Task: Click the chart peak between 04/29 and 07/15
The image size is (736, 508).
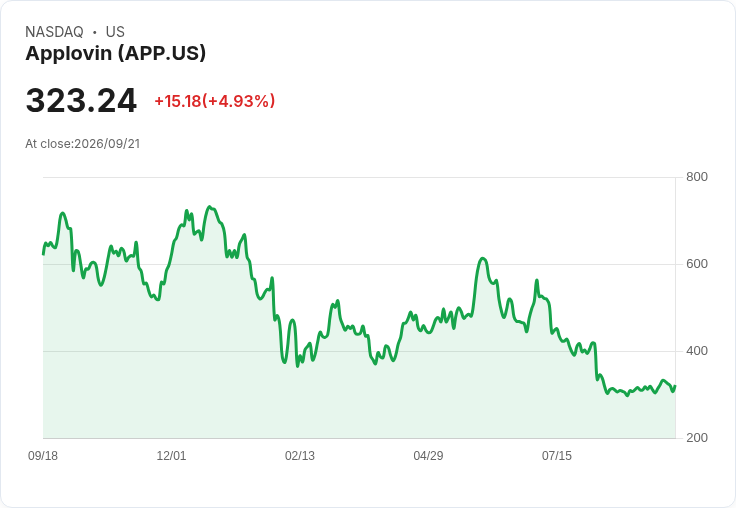Action: [x=483, y=258]
